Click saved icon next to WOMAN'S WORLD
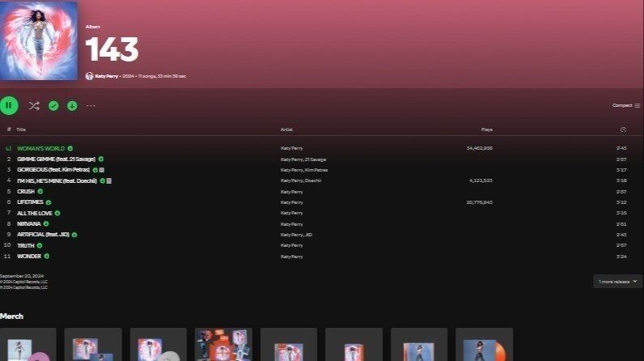This screenshot has height=361, width=644. [70, 148]
